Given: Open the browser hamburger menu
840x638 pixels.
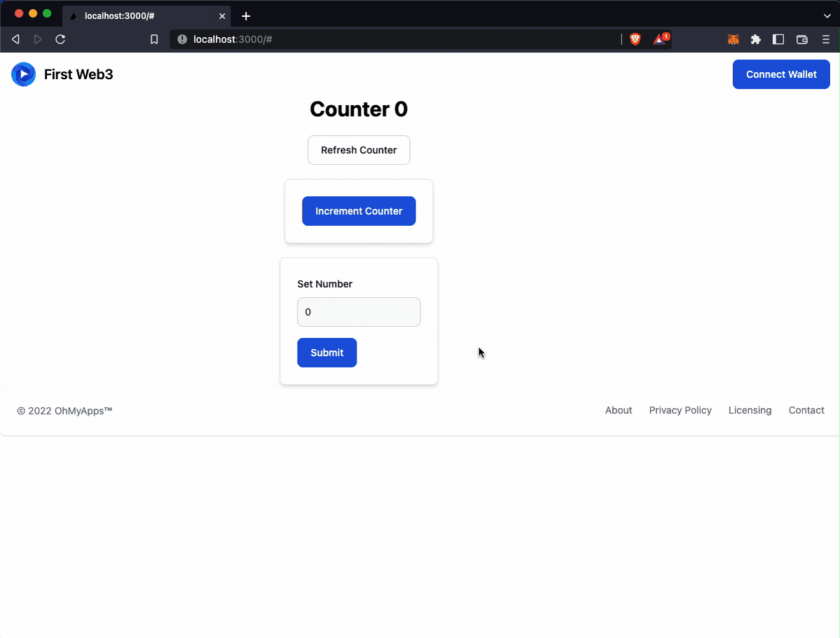Looking at the screenshot, I should click(x=825, y=39).
